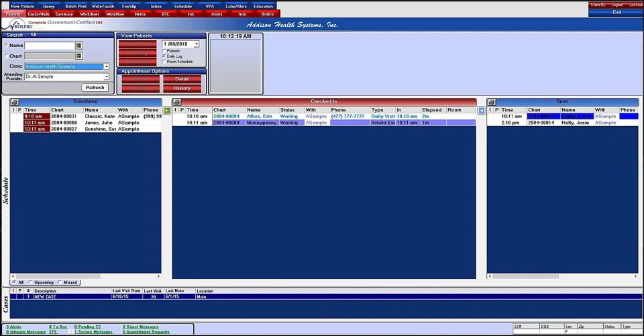Image resolution: width=644 pixels, height=336 pixels.
Task: Open the date picker dropdown
Action: [x=197, y=44]
